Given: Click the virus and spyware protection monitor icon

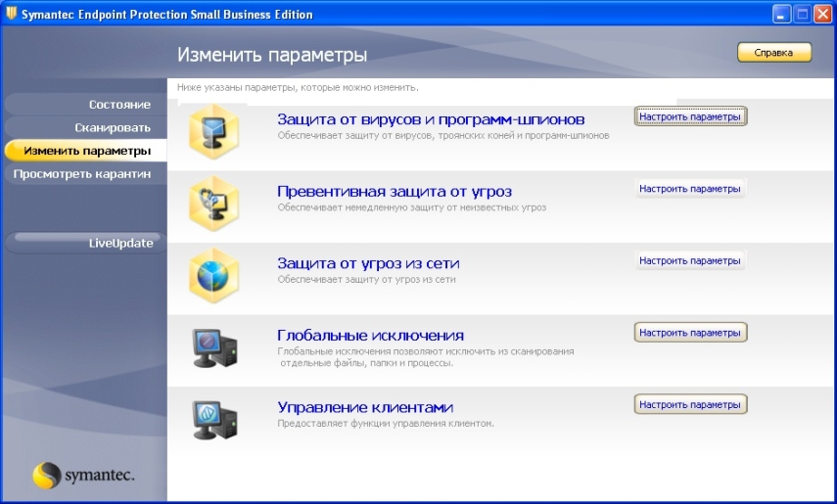Looking at the screenshot, I should coord(214,132).
